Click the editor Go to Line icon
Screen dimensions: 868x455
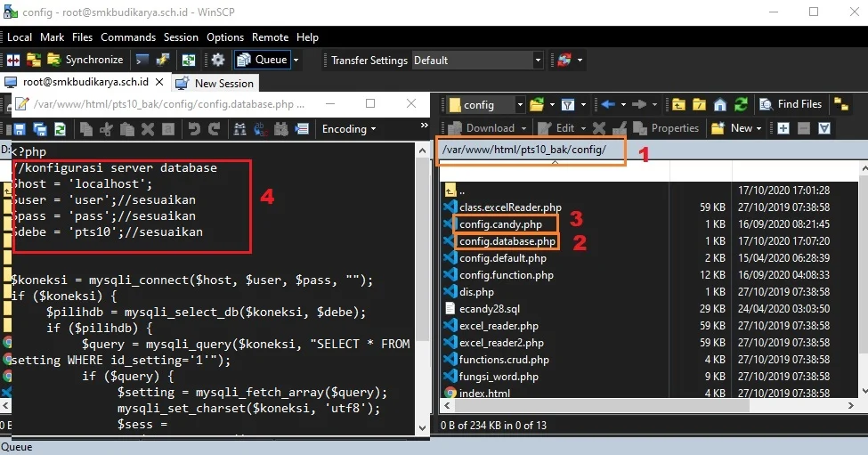pos(302,129)
